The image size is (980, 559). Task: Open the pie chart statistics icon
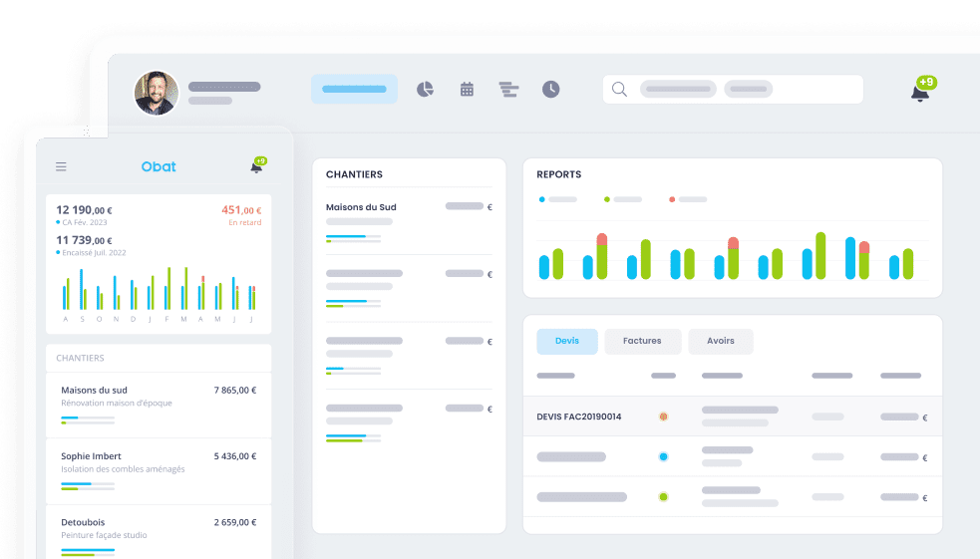click(x=425, y=90)
